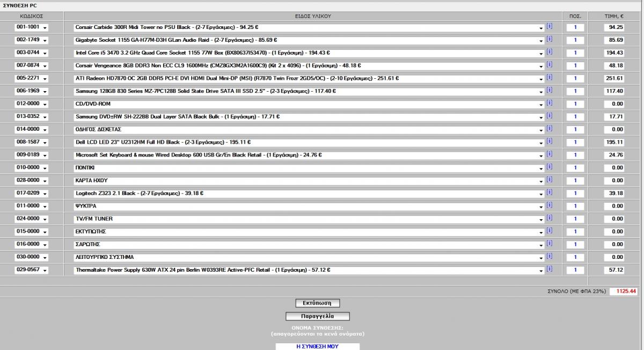The image size is (644, 350).
Task: Open code dropdown 029-0567
Action: pyautogui.click(x=32, y=270)
